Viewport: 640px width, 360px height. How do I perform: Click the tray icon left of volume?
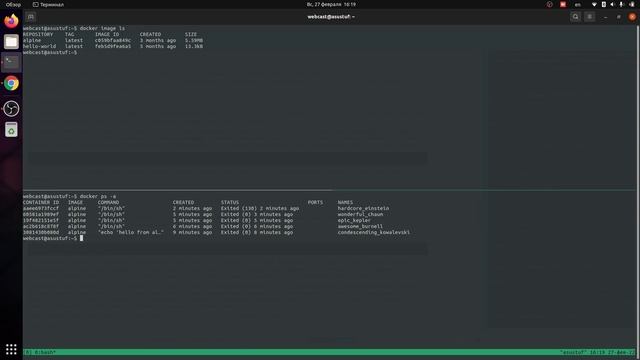pos(604,4)
